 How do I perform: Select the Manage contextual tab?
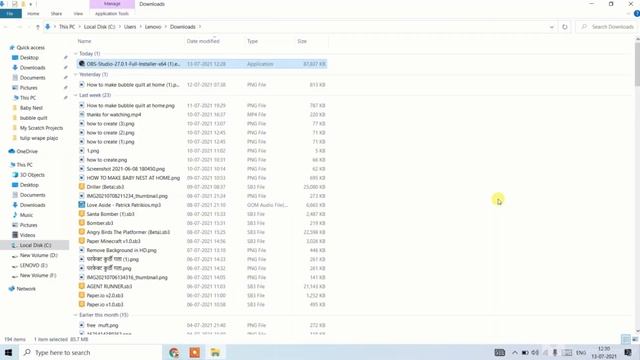coord(112,4)
